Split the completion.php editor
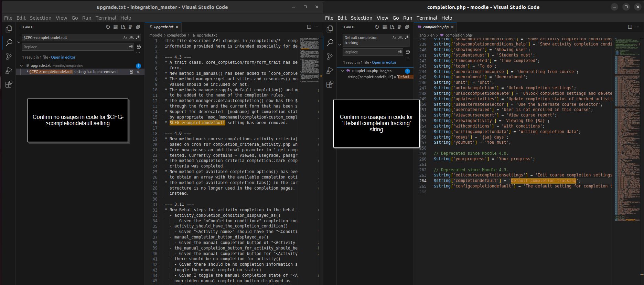Screen dimensions: 644x285 (x=630, y=27)
